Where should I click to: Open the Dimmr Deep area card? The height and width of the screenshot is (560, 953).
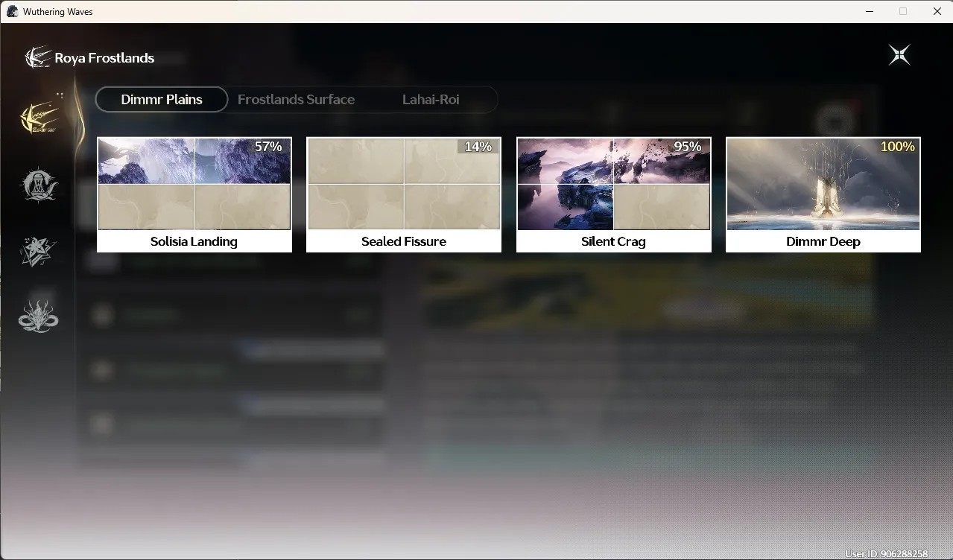pyautogui.click(x=823, y=194)
